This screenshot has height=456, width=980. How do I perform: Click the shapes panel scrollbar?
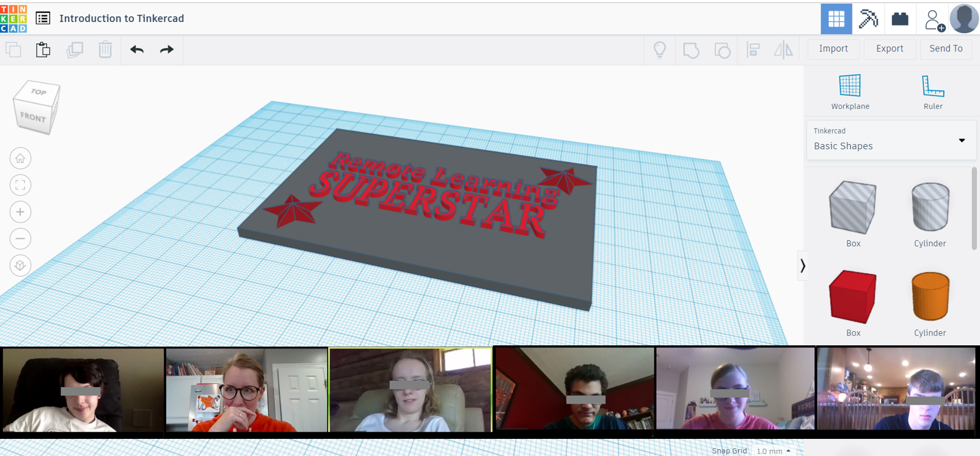(974, 208)
